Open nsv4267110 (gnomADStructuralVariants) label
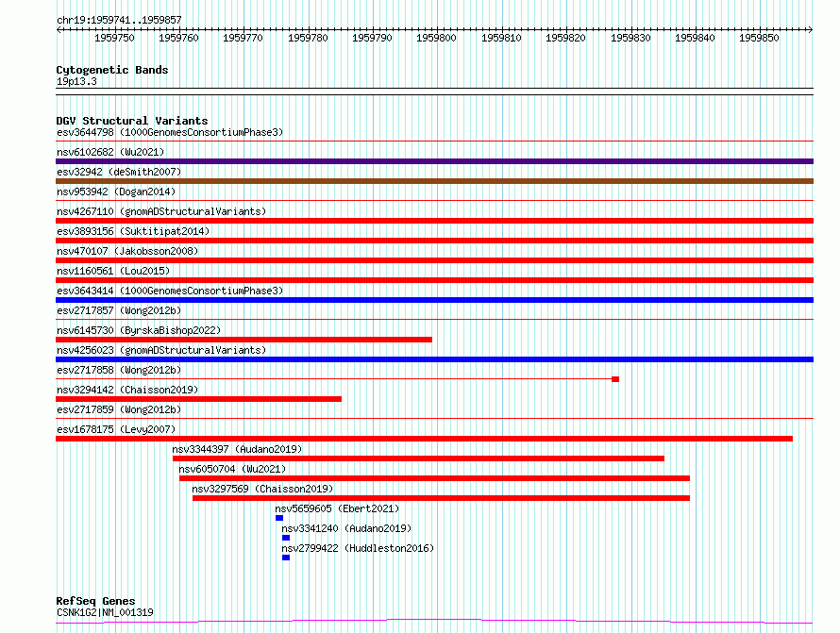Image resolution: width=840 pixels, height=633 pixels. click(161, 211)
